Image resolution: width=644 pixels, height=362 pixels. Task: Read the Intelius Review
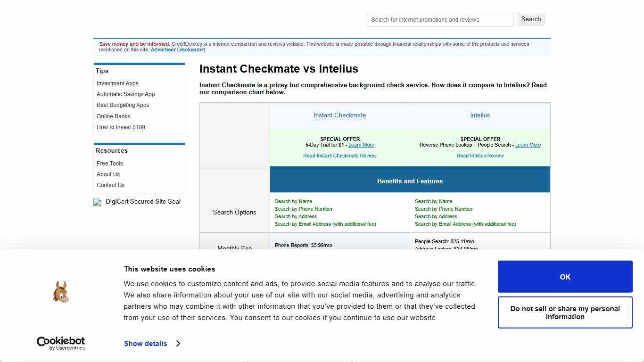(480, 156)
